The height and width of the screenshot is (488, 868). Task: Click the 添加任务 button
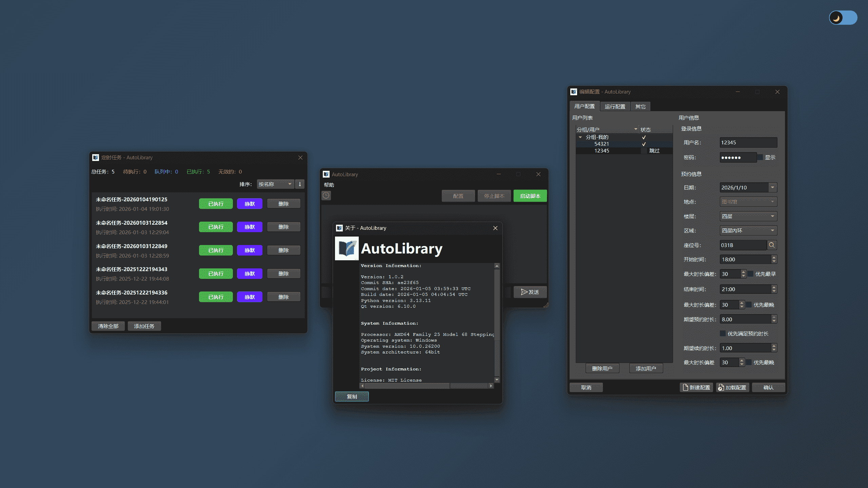[x=144, y=326]
